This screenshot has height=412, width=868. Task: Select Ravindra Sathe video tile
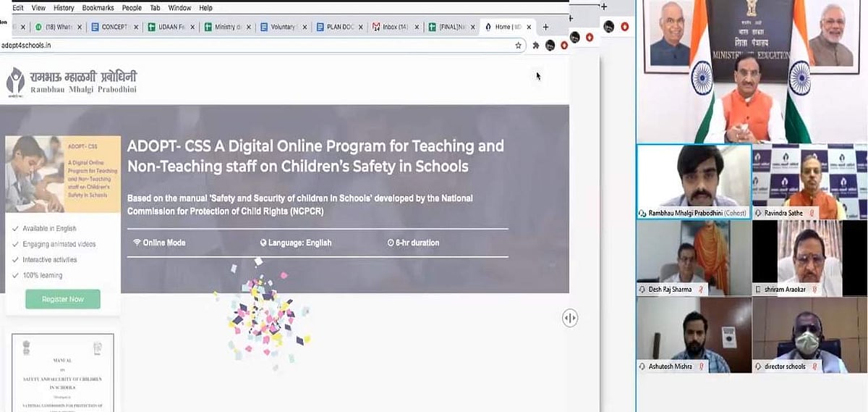[809, 181]
